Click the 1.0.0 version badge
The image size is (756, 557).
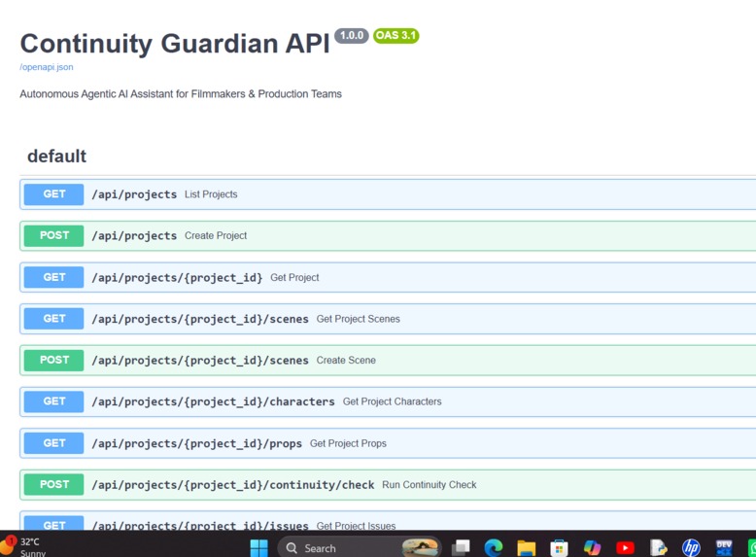pos(352,36)
